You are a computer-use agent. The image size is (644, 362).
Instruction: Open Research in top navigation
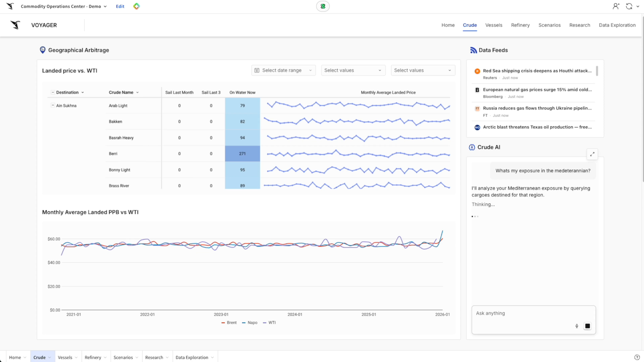click(x=579, y=25)
